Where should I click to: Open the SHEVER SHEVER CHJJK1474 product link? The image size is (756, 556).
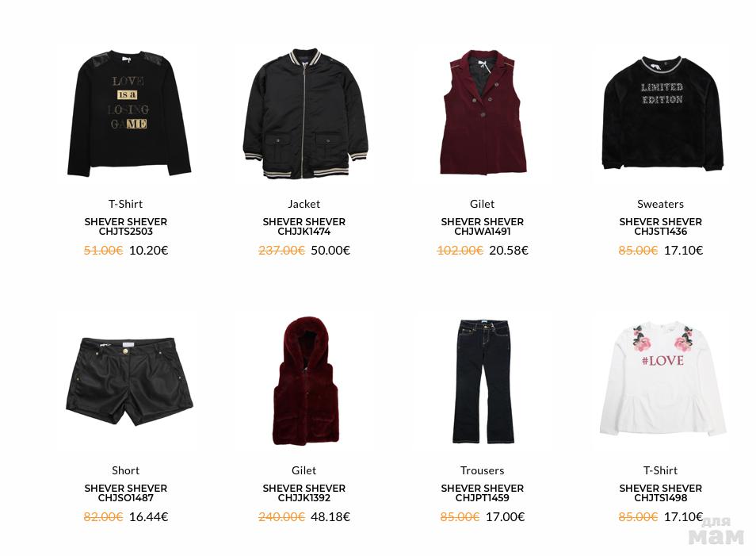[x=304, y=226]
